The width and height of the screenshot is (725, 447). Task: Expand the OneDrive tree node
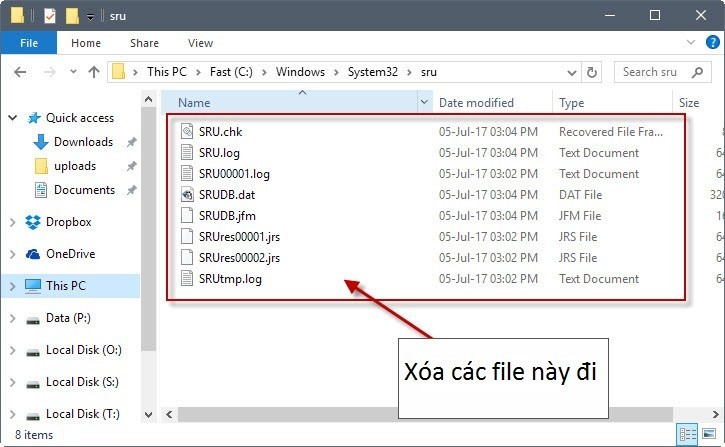[x=11, y=254]
